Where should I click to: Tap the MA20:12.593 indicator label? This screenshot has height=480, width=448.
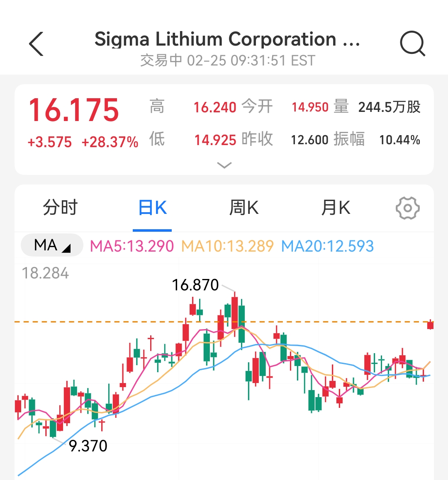327,246
